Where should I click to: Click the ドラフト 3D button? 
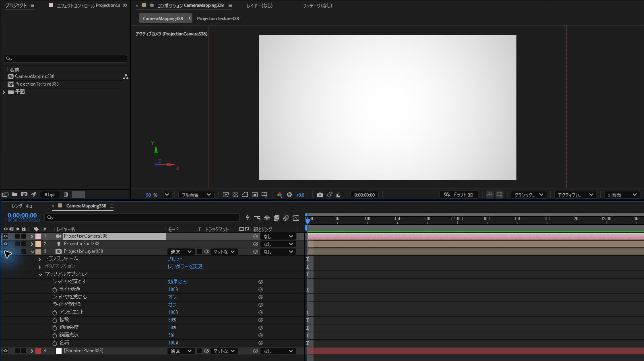(459, 195)
